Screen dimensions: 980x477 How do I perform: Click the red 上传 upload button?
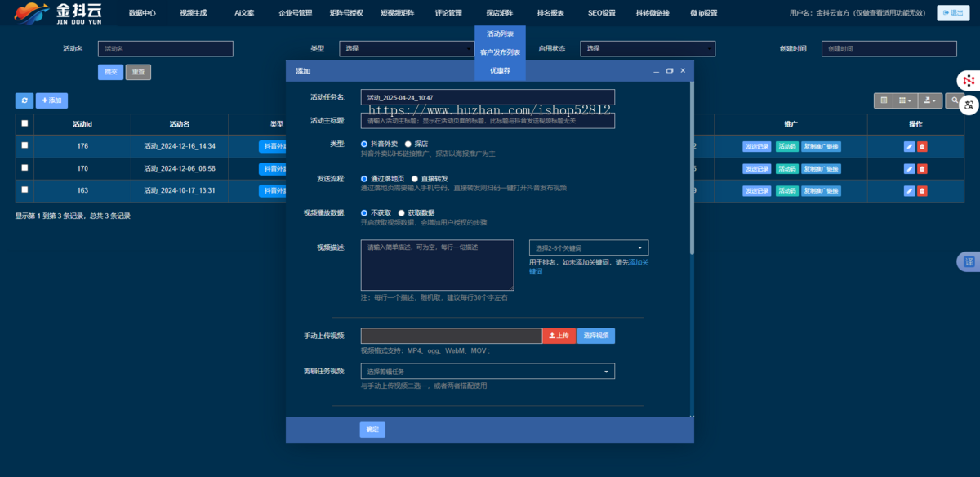[559, 336]
